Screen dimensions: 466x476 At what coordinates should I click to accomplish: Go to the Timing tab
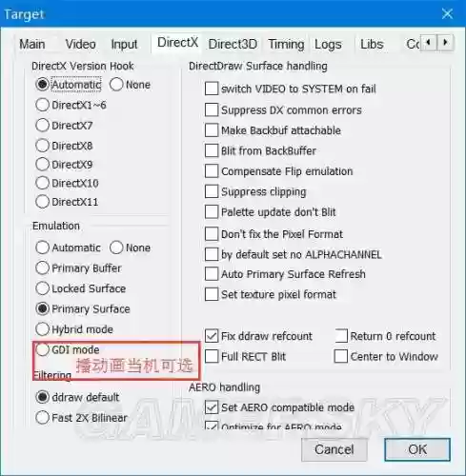tap(286, 44)
